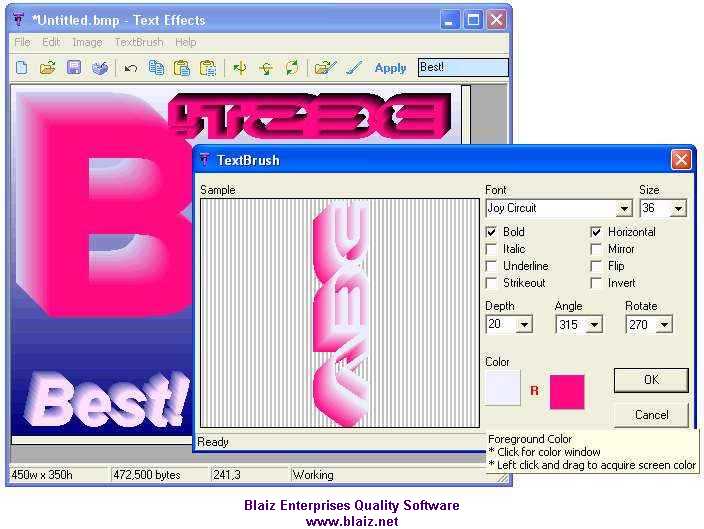Enable the Italic checkbox
The width and height of the screenshot is (704, 529).
(492, 249)
